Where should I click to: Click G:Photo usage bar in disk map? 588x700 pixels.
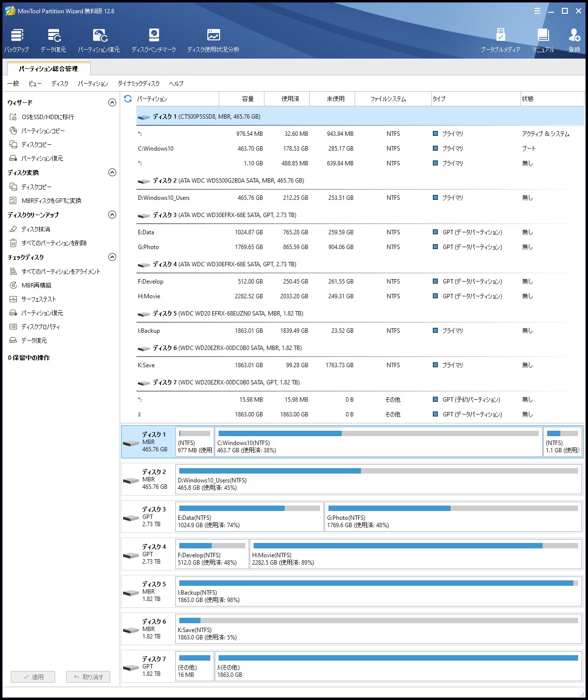[x=453, y=508]
